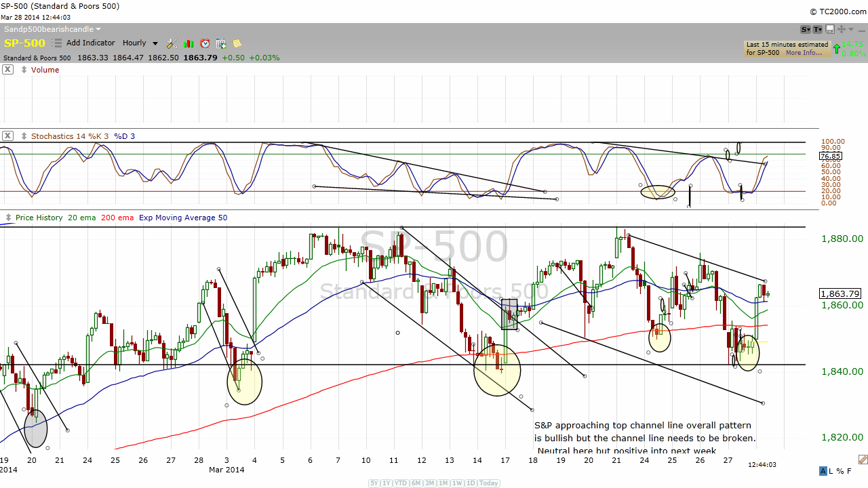Click the 1,880.00 price axis label
The height and width of the screenshot is (488, 868).
coord(842,239)
